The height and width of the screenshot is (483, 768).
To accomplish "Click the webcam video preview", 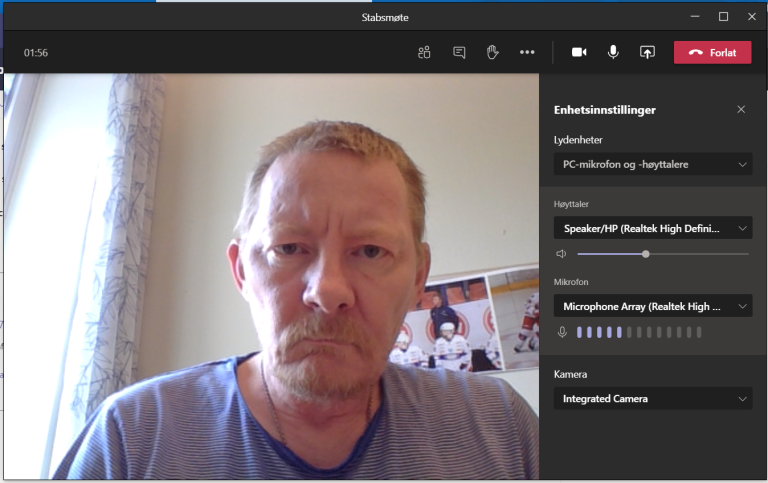I will click(x=270, y=280).
